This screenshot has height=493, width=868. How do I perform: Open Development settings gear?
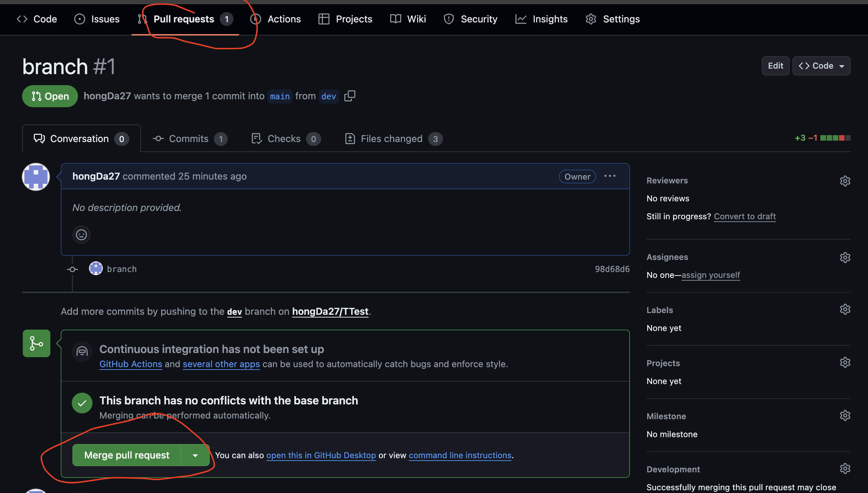[845, 469]
